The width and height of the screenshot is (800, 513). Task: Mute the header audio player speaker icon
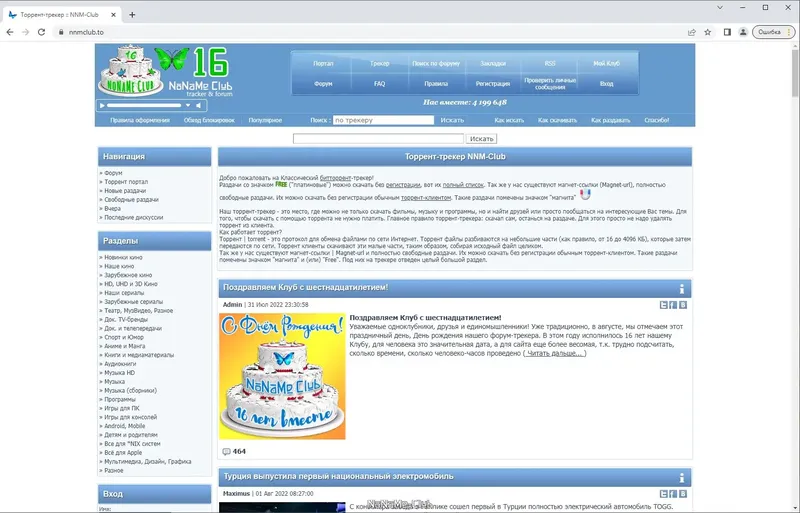(x=199, y=106)
